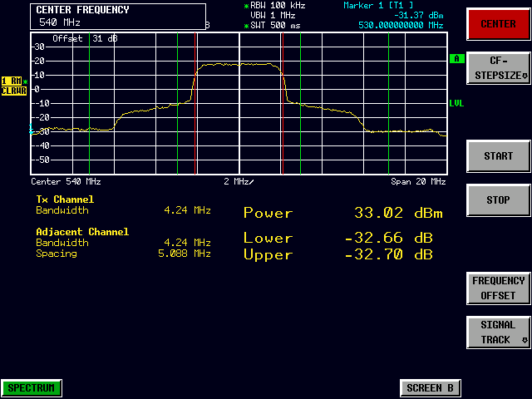Image resolution: width=532 pixels, height=399 pixels.
Task: Select the START frequency softkey
Action: tap(498, 156)
